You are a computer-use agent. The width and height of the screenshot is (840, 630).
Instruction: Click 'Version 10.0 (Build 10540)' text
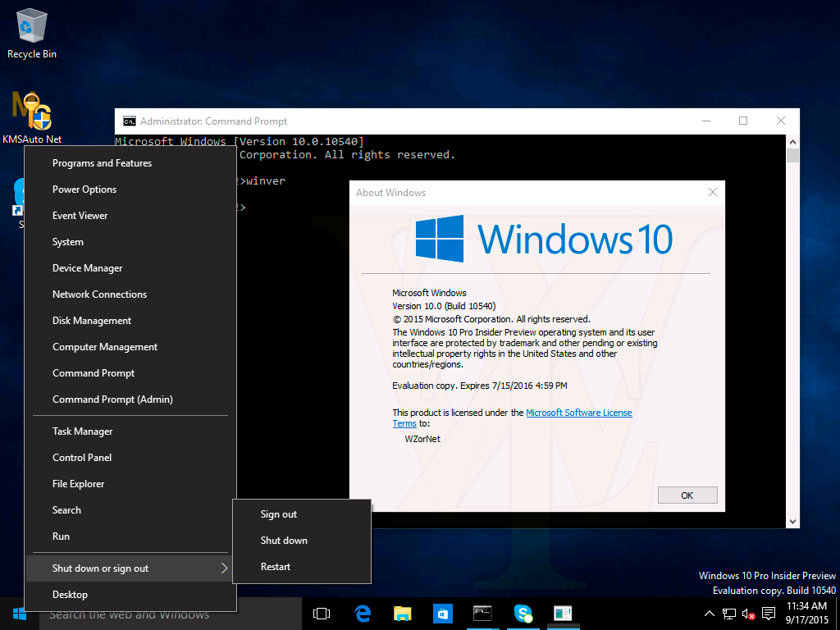coord(444,306)
